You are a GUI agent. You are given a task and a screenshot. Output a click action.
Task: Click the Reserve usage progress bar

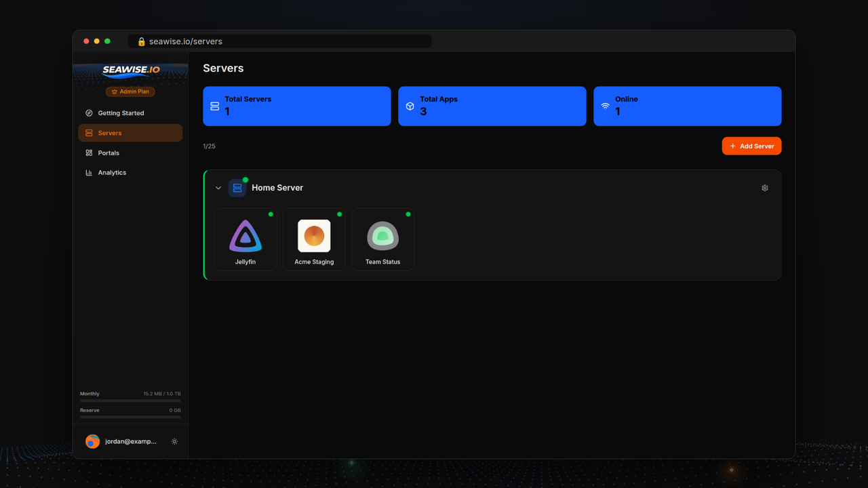click(130, 418)
